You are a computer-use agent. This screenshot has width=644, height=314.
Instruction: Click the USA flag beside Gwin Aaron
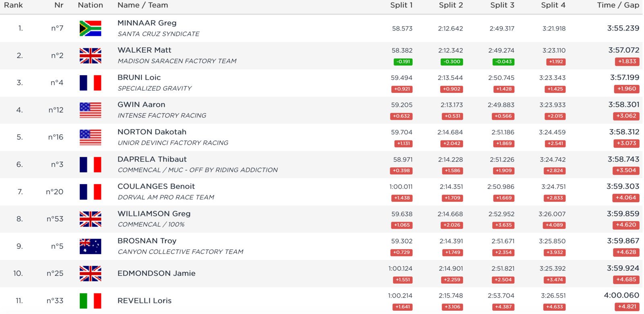90,110
